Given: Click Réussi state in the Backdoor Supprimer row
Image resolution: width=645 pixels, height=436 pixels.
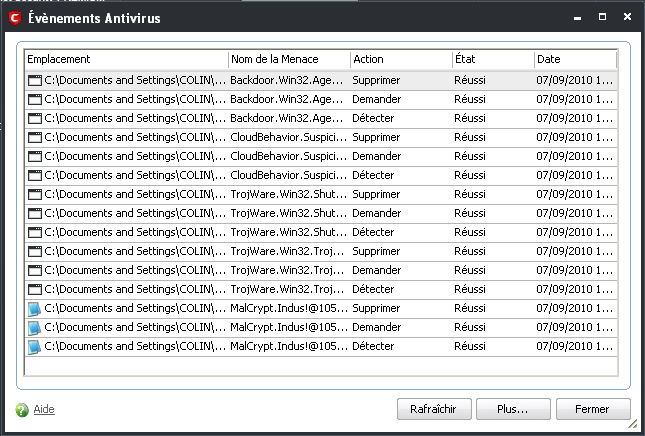Looking at the screenshot, I should pos(470,80).
